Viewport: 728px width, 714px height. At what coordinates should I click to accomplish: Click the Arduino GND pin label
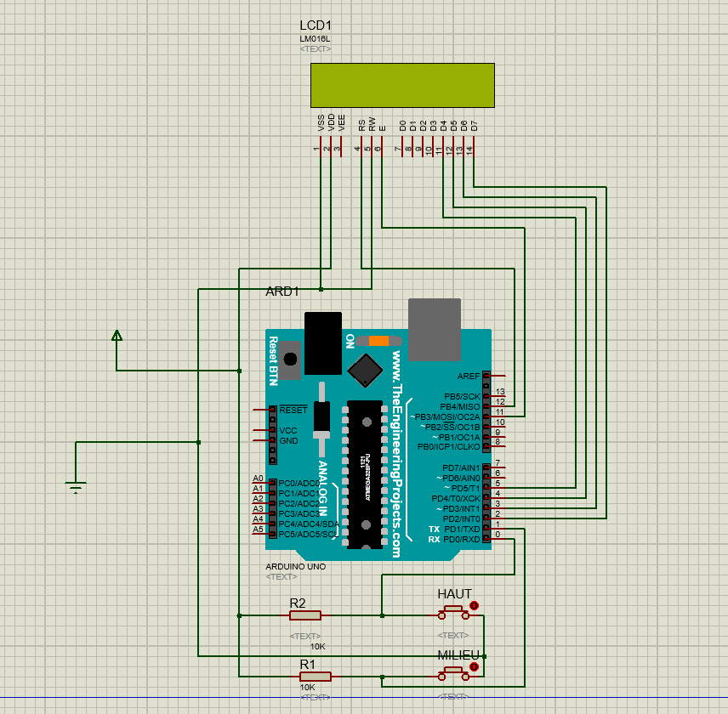(x=288, y=441)
